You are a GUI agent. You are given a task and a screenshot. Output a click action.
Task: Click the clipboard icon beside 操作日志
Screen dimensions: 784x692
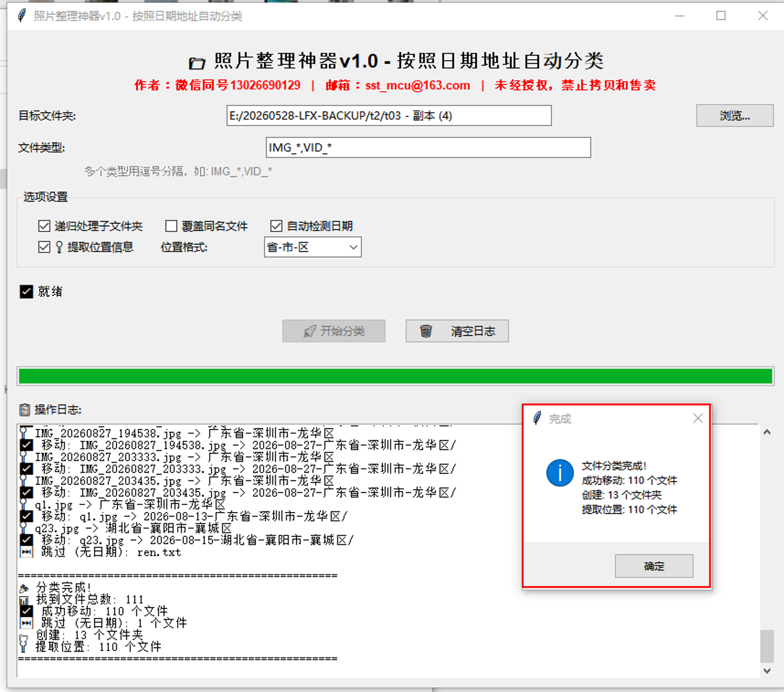tap(25, 410)
